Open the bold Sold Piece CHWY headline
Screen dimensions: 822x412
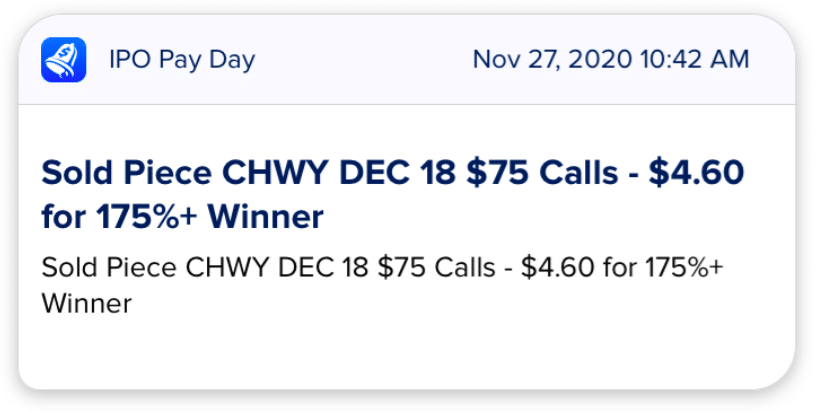point(393,194)
